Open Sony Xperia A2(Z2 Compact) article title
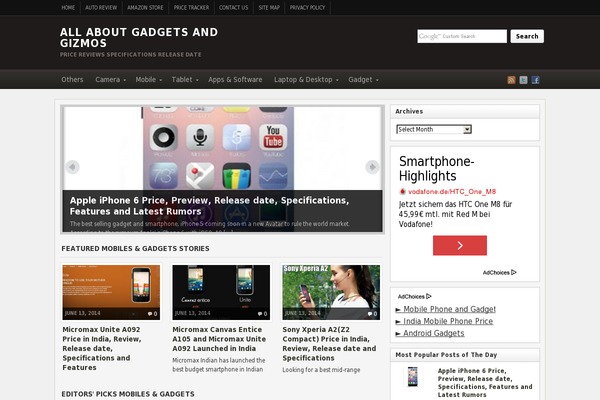 tap(329, 344)
